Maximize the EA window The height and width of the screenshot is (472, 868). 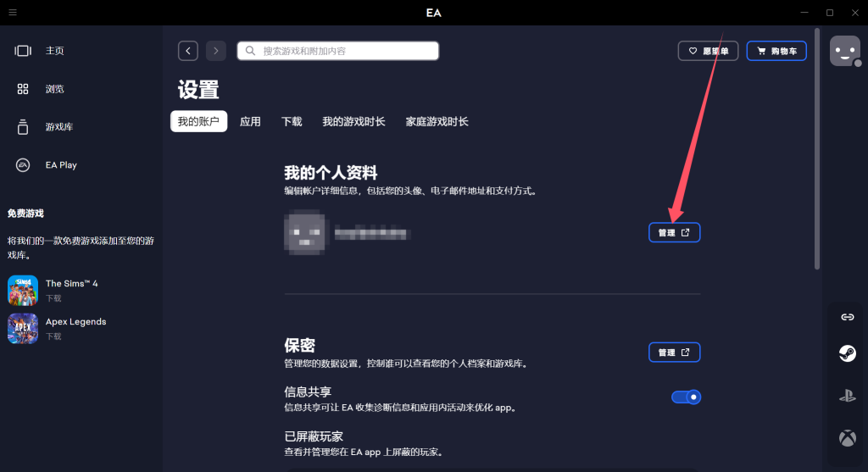click(830, 12)
